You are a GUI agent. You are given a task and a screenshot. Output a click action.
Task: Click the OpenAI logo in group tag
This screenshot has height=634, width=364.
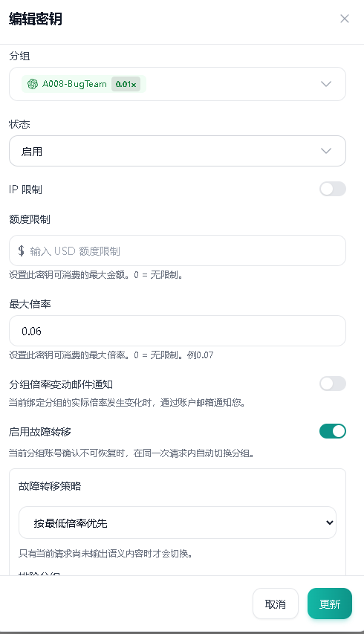coord(33,84)
